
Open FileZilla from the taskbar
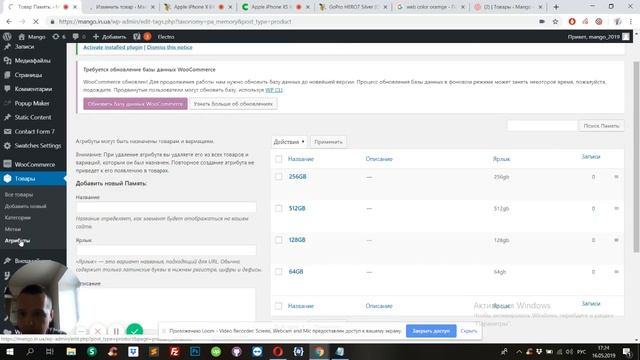(174, 351)
